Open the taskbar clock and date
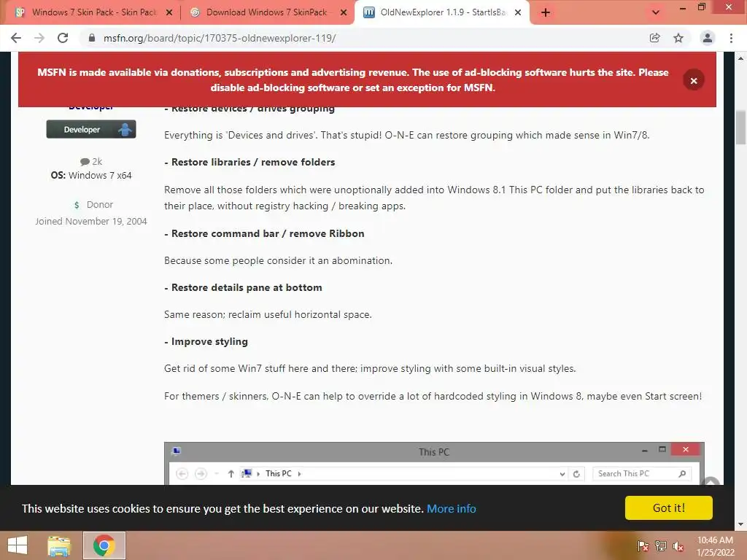Image resolution: width=747 pixels, height=560 pixels. tap(715, 546)
